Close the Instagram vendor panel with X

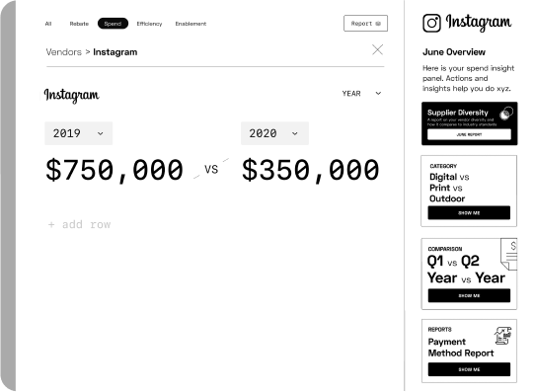coord(377,49)
